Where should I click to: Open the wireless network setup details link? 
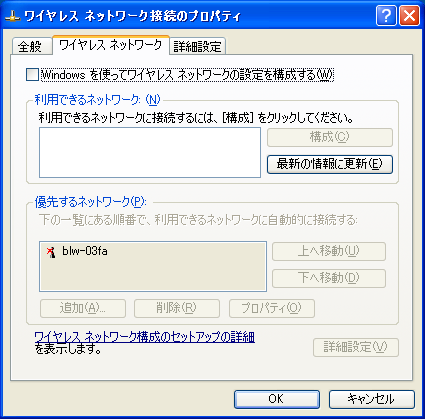click(x=145, y=337)
